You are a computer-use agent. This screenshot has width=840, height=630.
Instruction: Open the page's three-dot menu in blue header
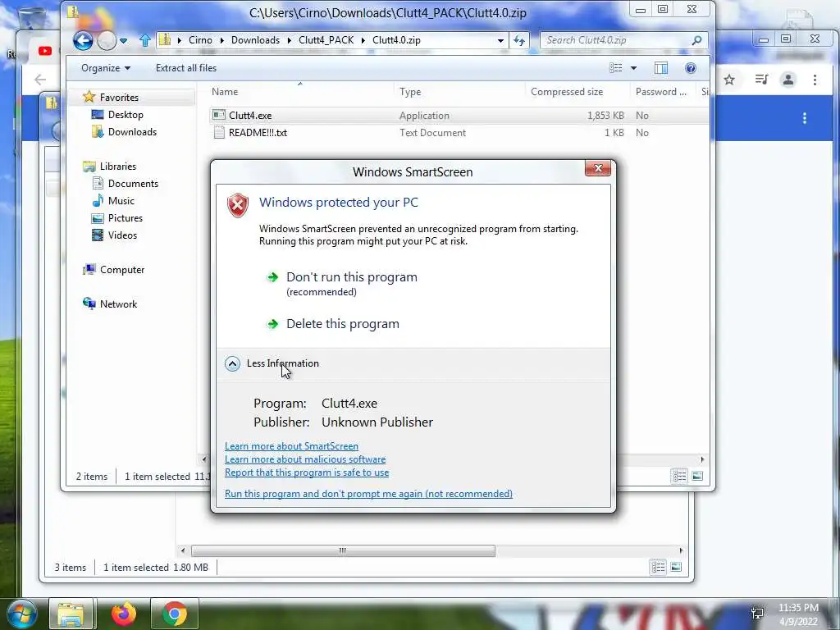[804, 118]
